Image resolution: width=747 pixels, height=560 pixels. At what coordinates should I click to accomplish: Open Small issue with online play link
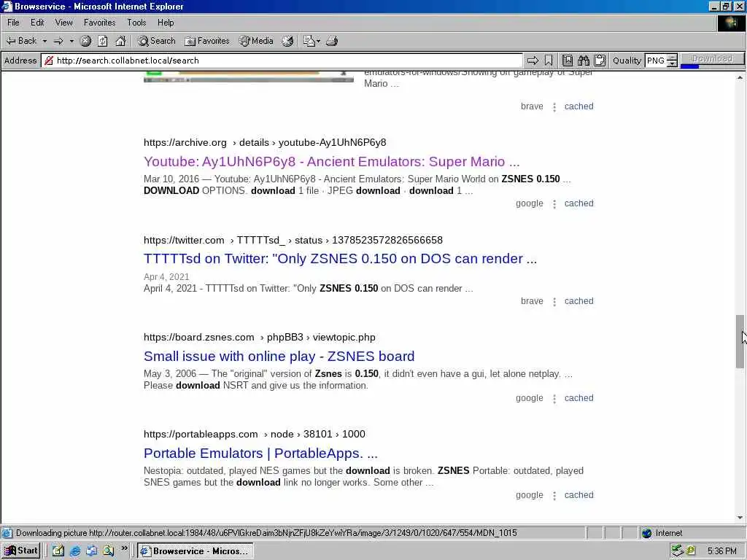[279, 357]
